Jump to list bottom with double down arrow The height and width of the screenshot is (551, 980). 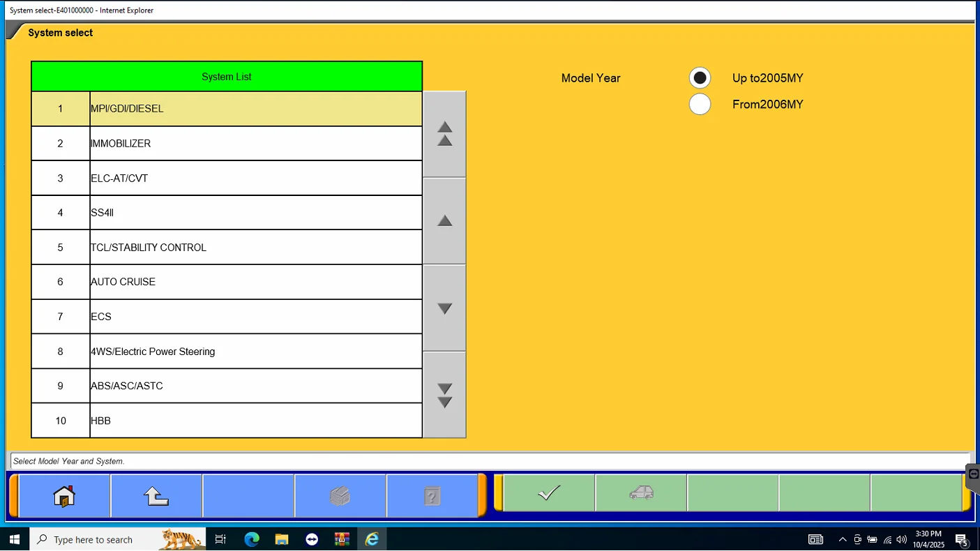point(444,395)
